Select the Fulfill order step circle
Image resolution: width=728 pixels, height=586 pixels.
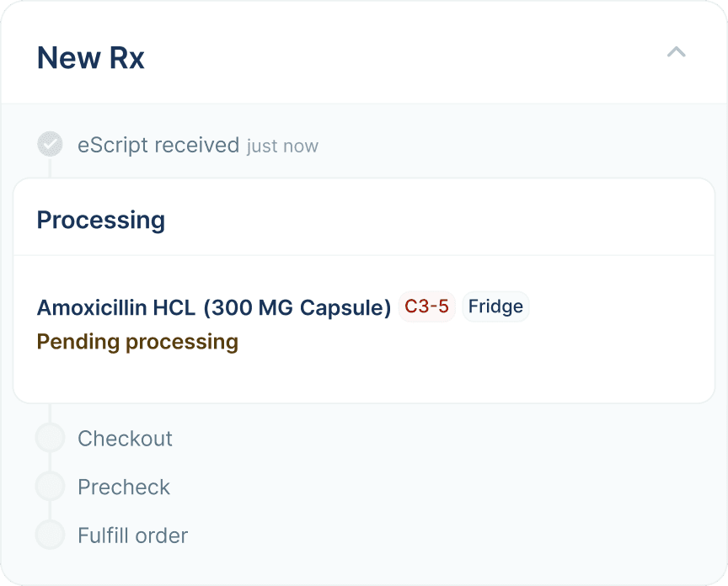point(51,535)
